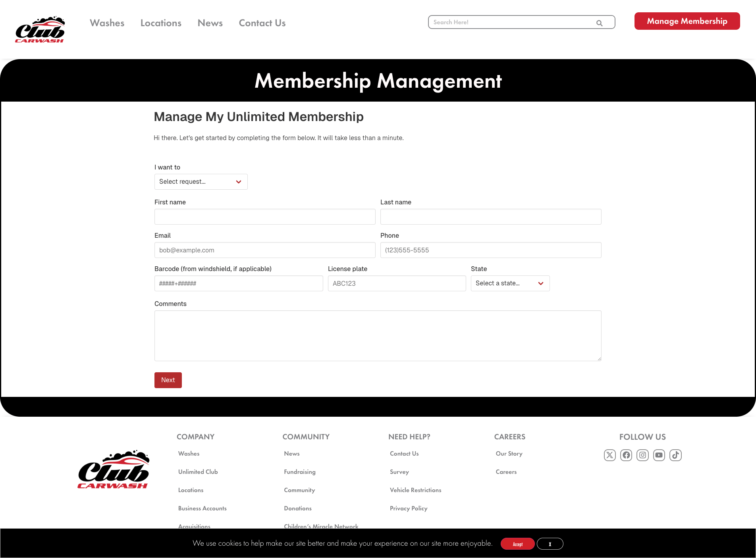This screenshot has width=756, height=558.
Task: Click the search magnifier icon
Action: [599, 23]
